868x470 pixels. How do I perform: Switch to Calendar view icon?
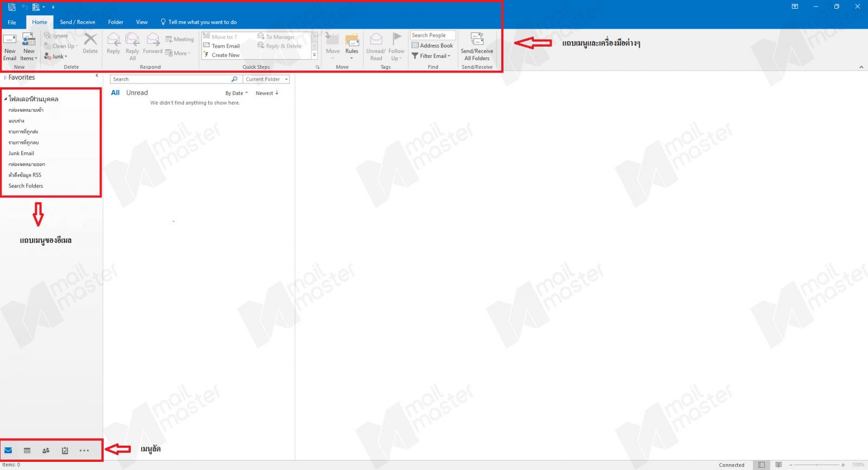click(27, 450)
